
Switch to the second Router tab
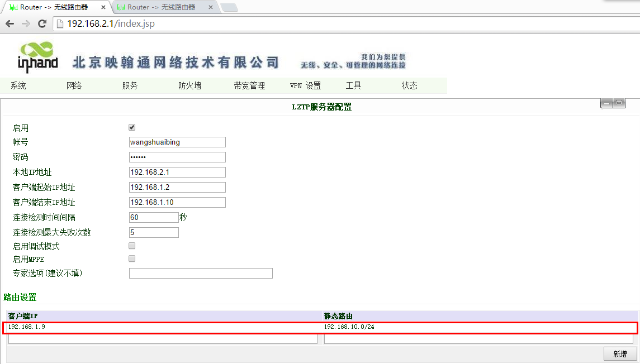[x=161, y=7]
